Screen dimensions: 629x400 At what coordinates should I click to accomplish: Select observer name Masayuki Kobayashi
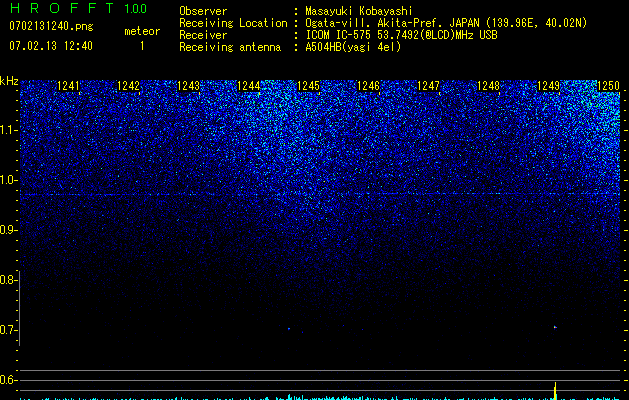tap(359, 11)
